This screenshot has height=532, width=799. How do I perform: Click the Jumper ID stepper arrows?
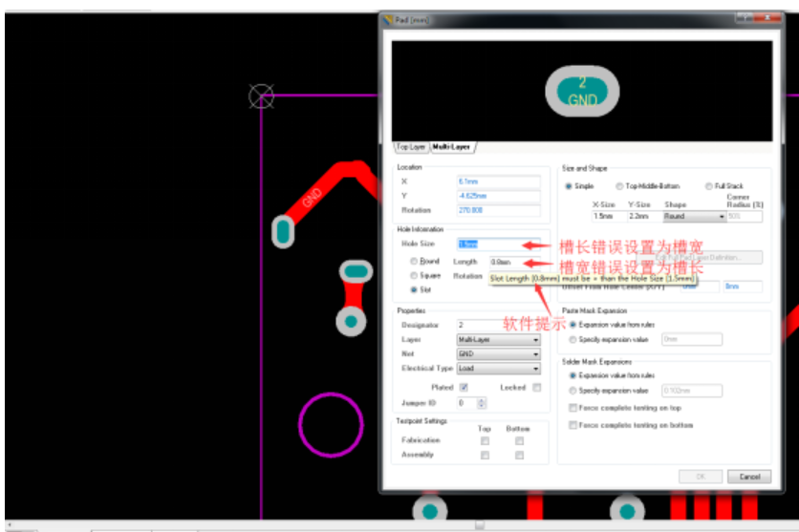click(x=482, y=403)
